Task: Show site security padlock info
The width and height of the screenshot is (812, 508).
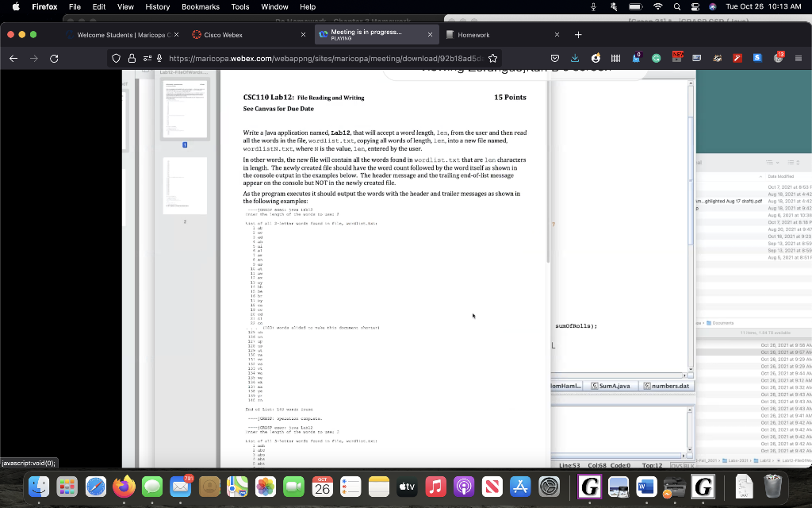Action: (x=132, y=59)
